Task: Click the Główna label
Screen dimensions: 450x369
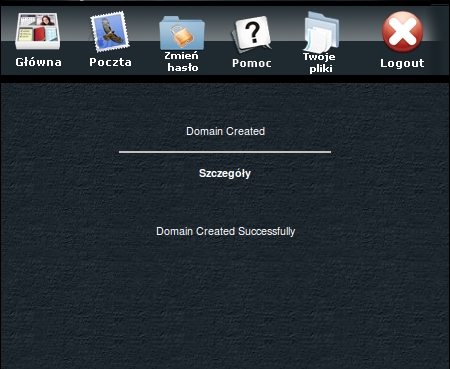Action: coord(38,62)
